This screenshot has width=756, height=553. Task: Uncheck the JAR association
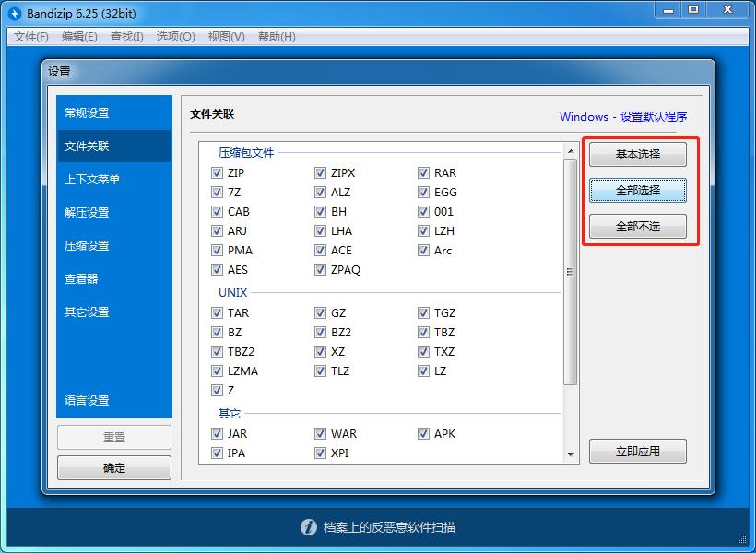click(x=217, y=433)
